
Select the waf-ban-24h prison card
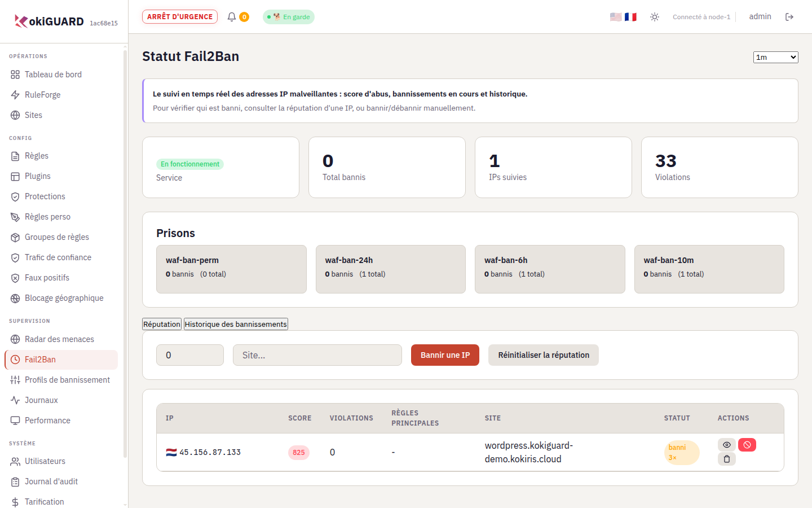(x=391, y=269)
